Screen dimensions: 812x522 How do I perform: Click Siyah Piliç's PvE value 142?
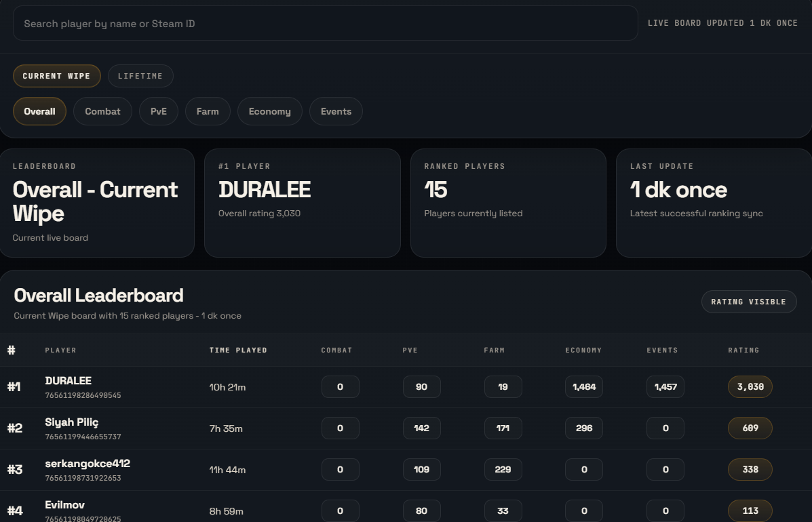pos(421,428)
